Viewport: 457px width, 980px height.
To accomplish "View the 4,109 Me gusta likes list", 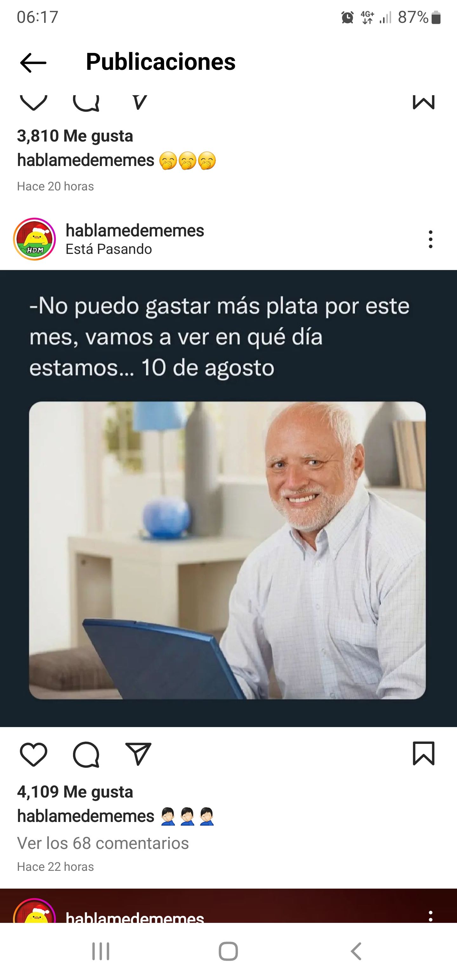I will tap(75, 792).
